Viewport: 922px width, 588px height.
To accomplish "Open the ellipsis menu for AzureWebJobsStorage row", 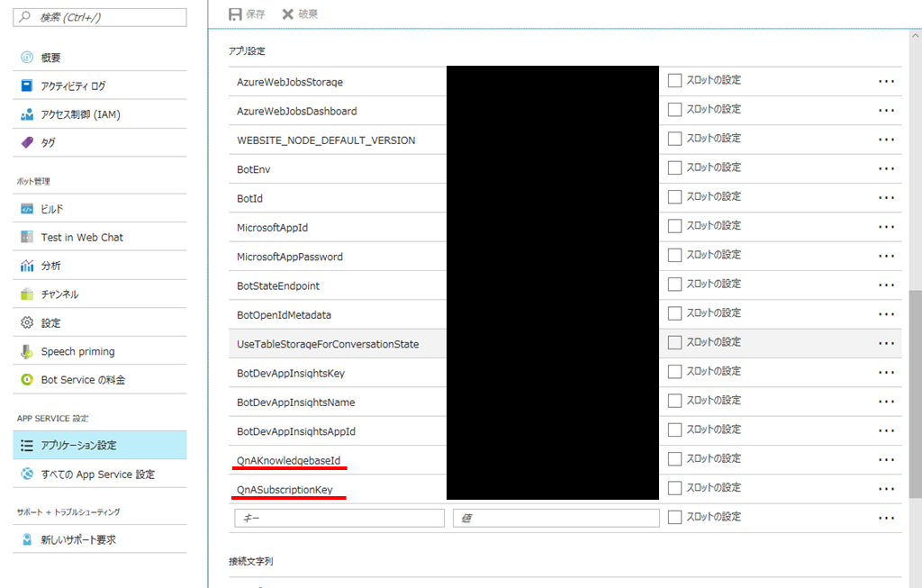I will click(886, 81).
